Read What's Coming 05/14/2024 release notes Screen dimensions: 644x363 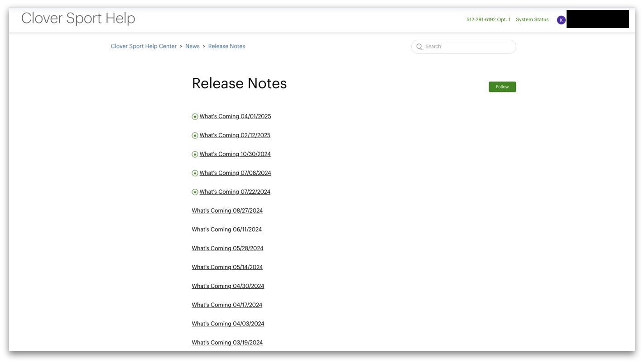227,267
